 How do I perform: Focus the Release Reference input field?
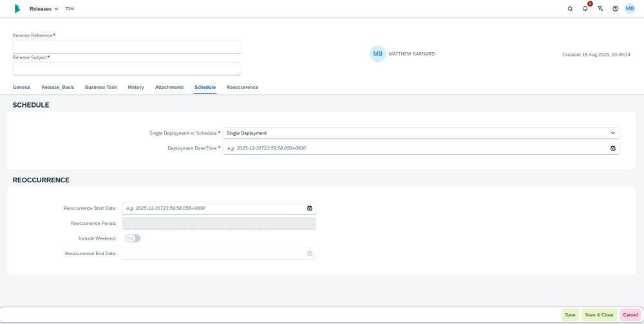point(128,47)
